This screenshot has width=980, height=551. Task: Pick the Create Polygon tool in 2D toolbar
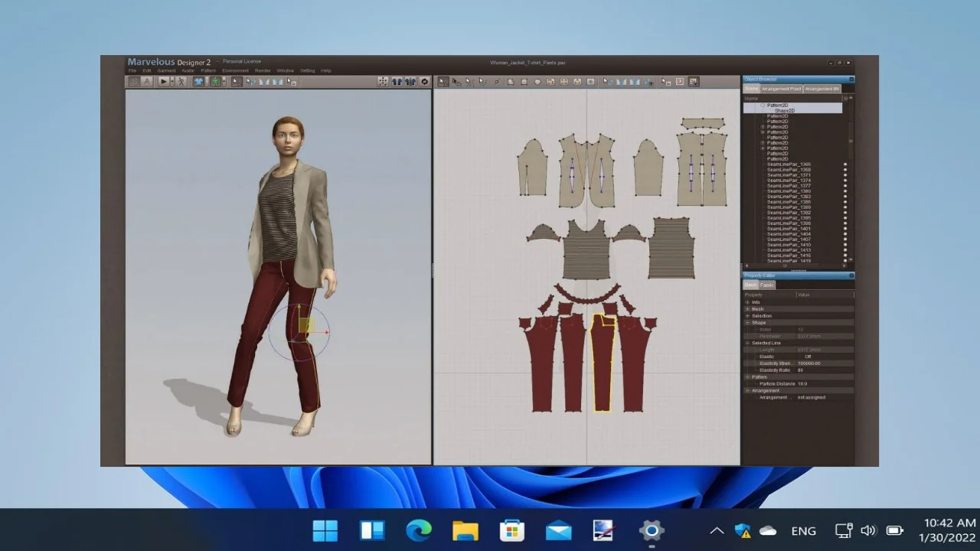click(x=511, y=81)
